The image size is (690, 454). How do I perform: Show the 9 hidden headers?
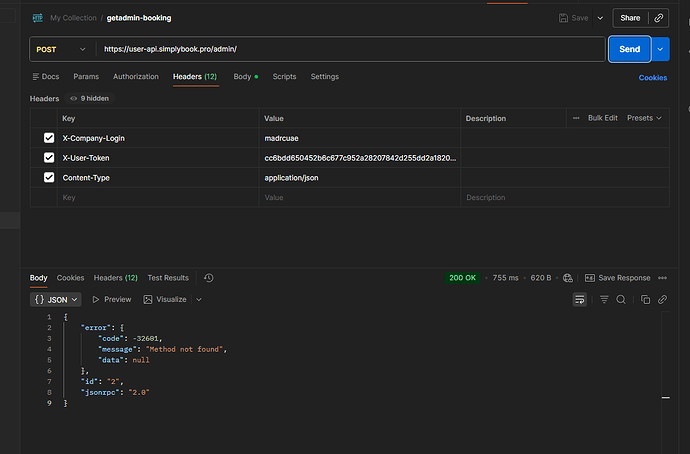[x=90, y=99]
